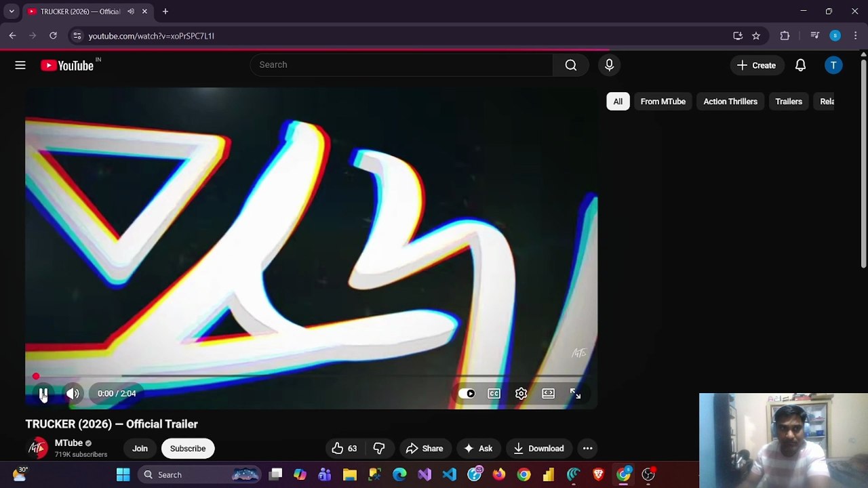Open the MTube channel avatar
The height and width of the screenshot is (488, 868).
tap(37, 448)
